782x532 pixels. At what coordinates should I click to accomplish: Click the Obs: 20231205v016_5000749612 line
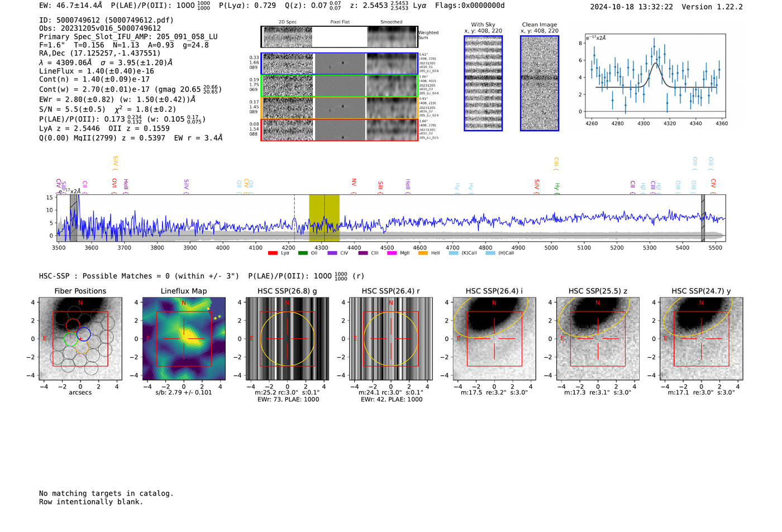pyautogui.click(x=100, y=28)
